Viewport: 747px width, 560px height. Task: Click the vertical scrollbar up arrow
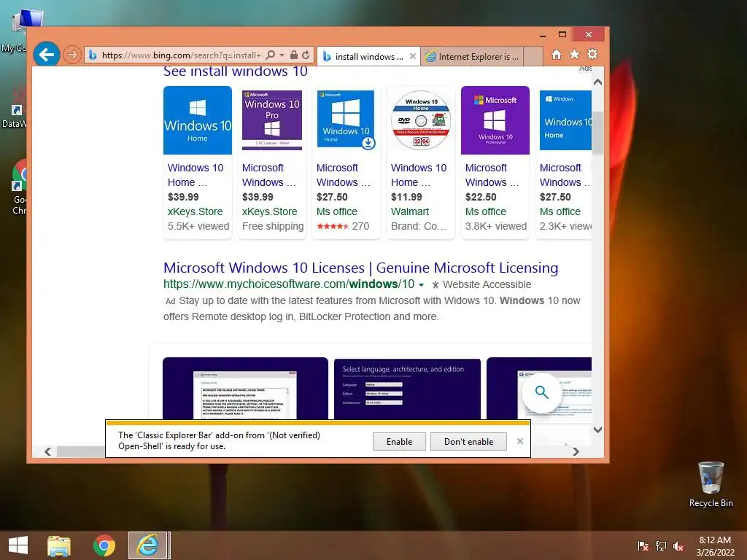(598, 82)
